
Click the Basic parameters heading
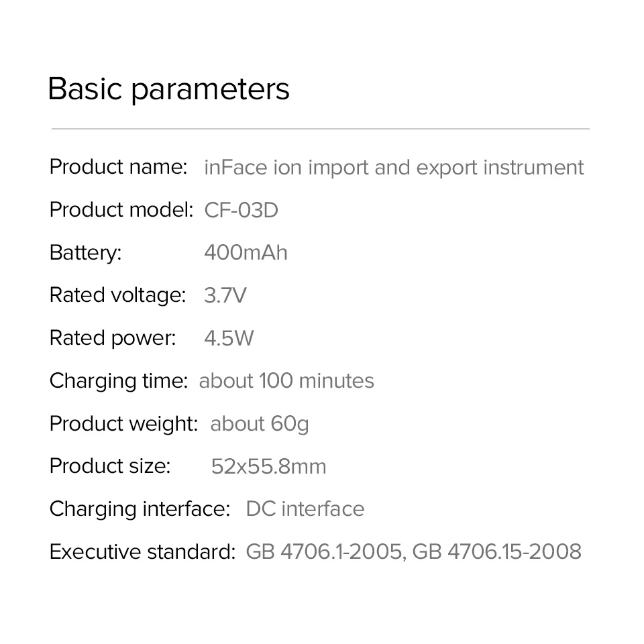[169, 89]
